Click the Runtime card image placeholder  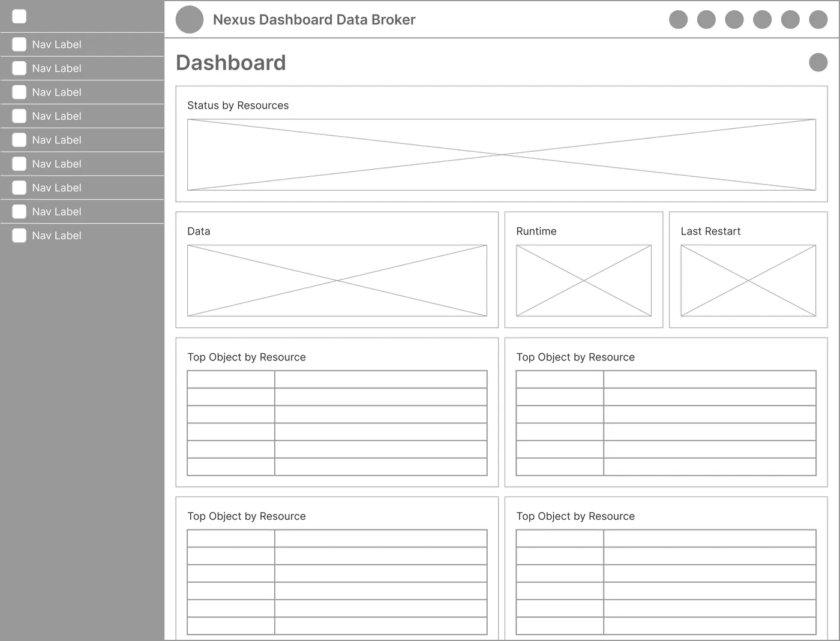click(x=584, y=281)
